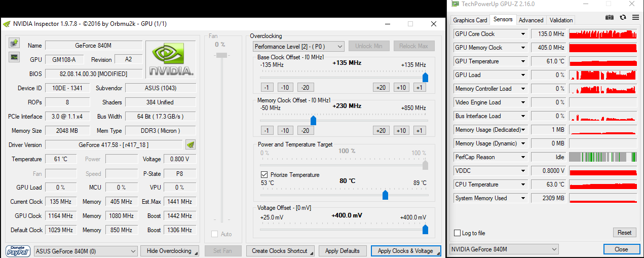Image resolution: width=644 pixels, height=258 pixels.
Task: Expand the GPU Memory Clock sensor dropdown
Action: (x=523, y=48)
